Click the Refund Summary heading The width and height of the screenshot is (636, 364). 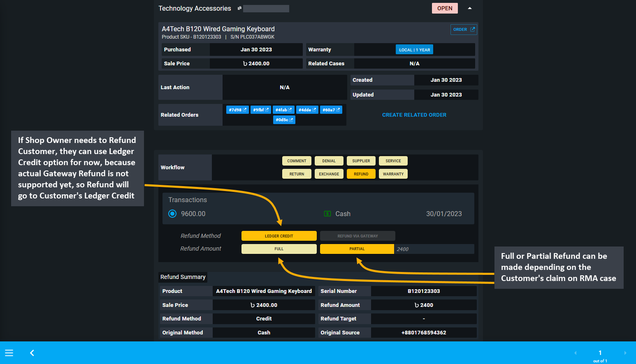(183, 277)
